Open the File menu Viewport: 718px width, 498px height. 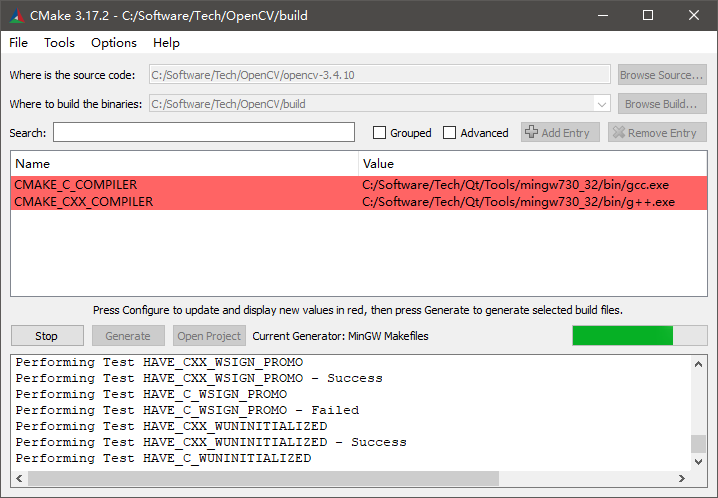[x=18, y=43]
